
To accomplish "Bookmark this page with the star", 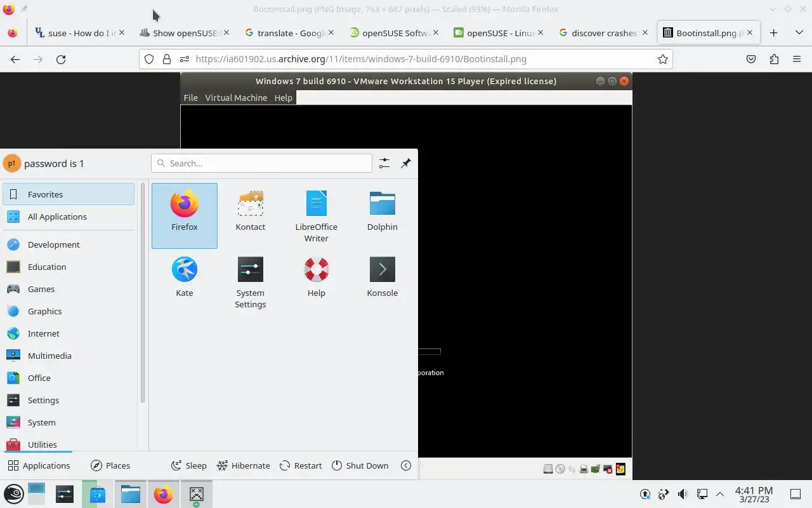I will tap(663, 59).
